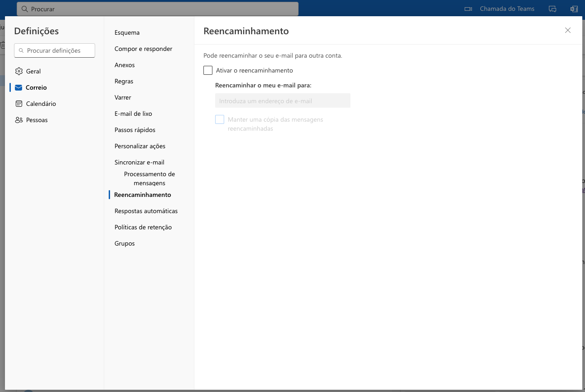Screen dimensions: 585x392
Task: Select the Anexos settings item
Action: pyautogui.click(x=124, y=65)
